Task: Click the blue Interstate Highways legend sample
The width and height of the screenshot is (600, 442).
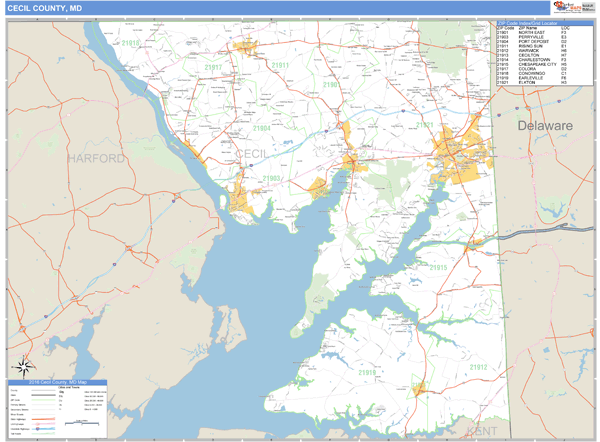Action: [x=43, y=429]
